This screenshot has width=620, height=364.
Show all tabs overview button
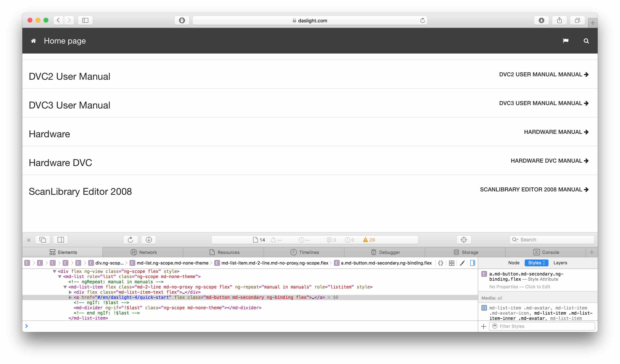tap(577, 20)
